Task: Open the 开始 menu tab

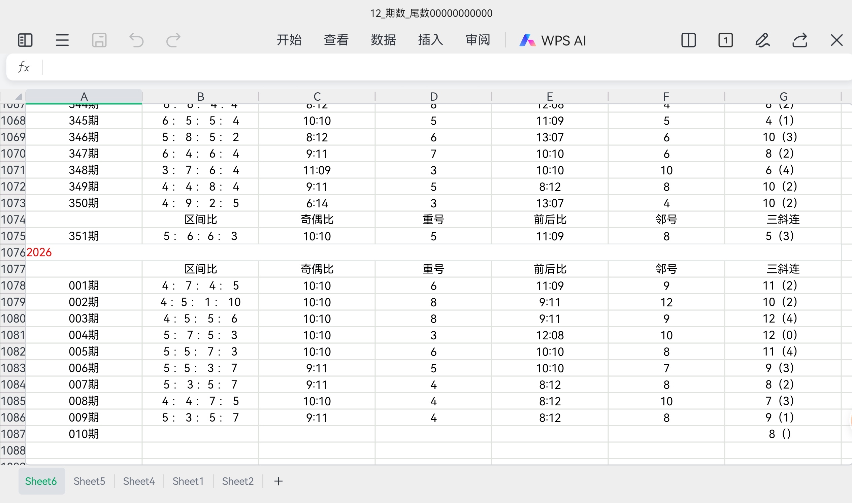Action: tap(289, 40)
